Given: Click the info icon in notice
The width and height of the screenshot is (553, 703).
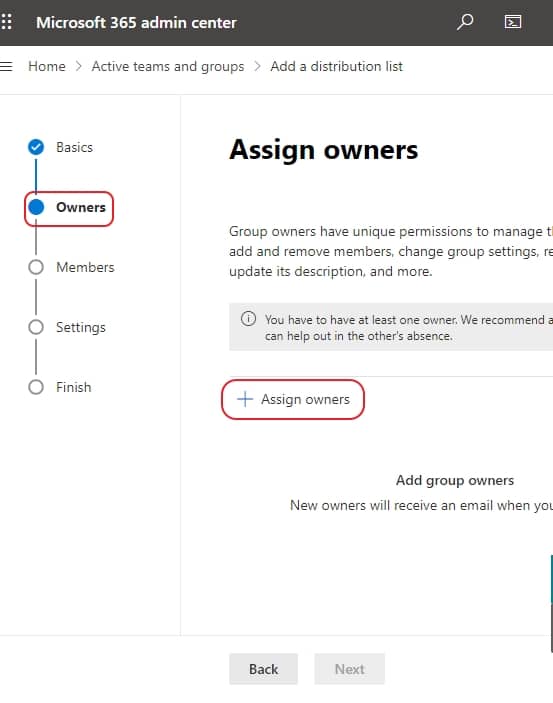Looking at the screenshot, I should [x=248, y=319].
